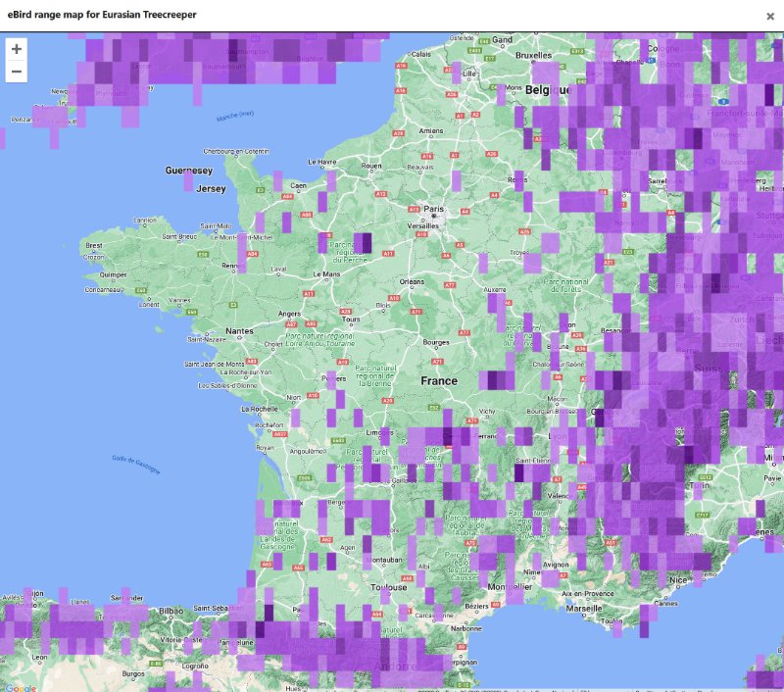Click the 'Aix-en-Provence' label

tap(587, 594)
